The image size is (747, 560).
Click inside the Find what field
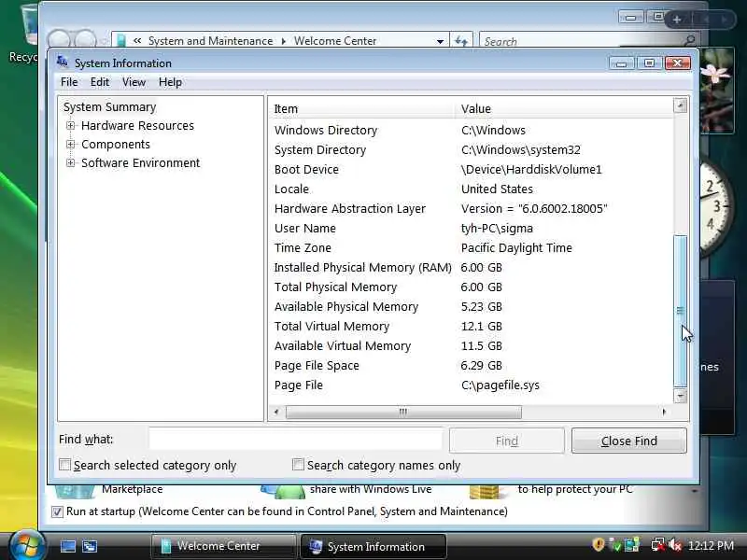tap(295, 440)
